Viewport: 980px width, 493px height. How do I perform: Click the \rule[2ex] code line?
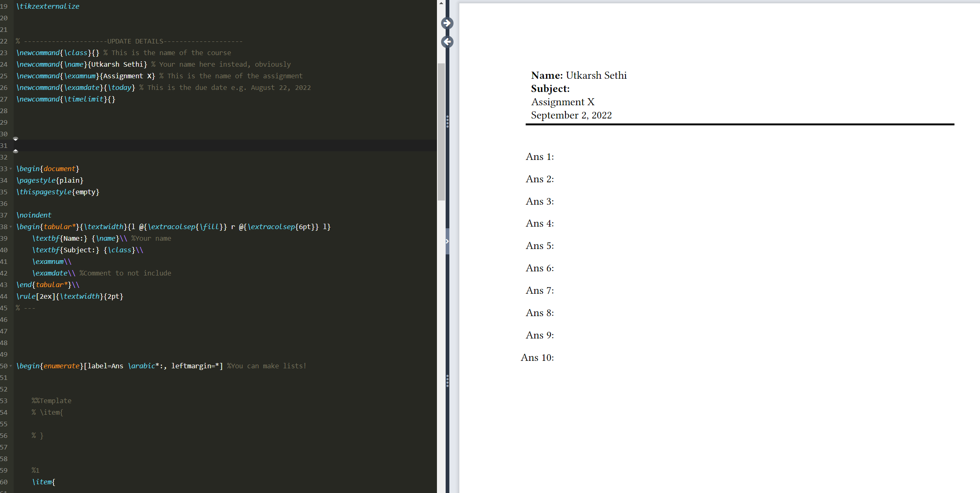(70, 296)
